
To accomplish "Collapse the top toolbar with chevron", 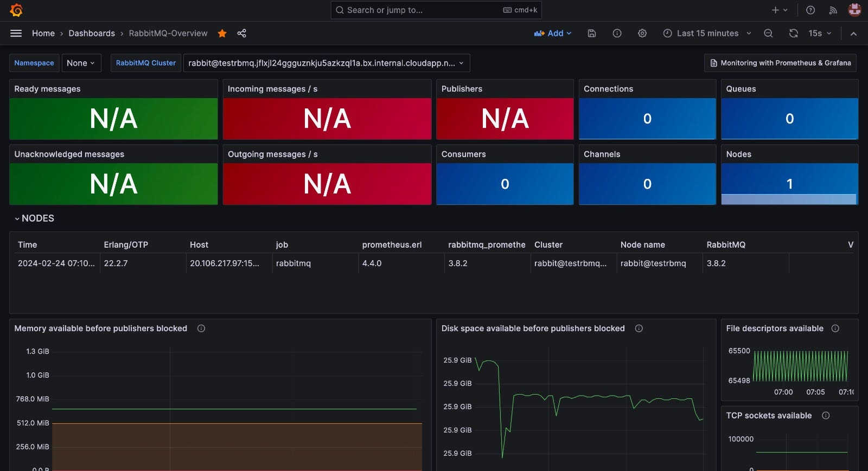I will pos(853,33).
